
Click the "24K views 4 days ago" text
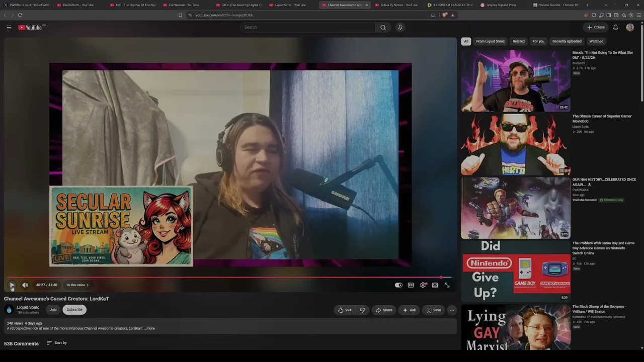pos(24,323)
